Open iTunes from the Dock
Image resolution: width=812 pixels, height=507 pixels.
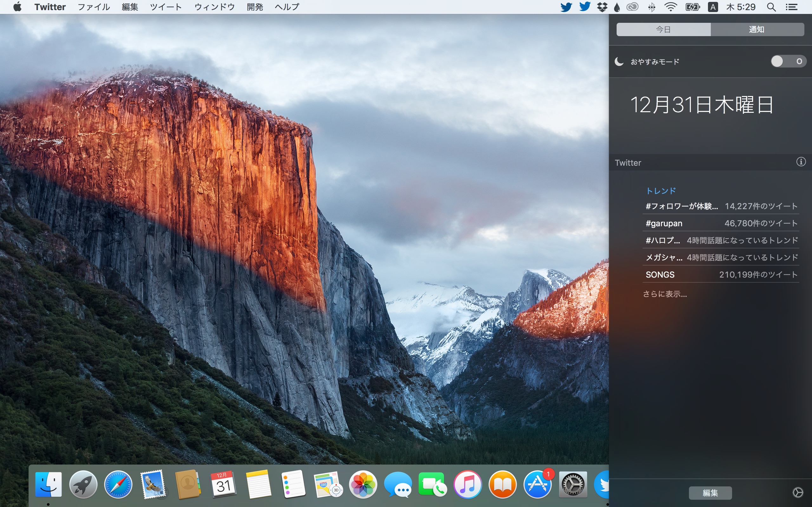[x=468, y=485]
